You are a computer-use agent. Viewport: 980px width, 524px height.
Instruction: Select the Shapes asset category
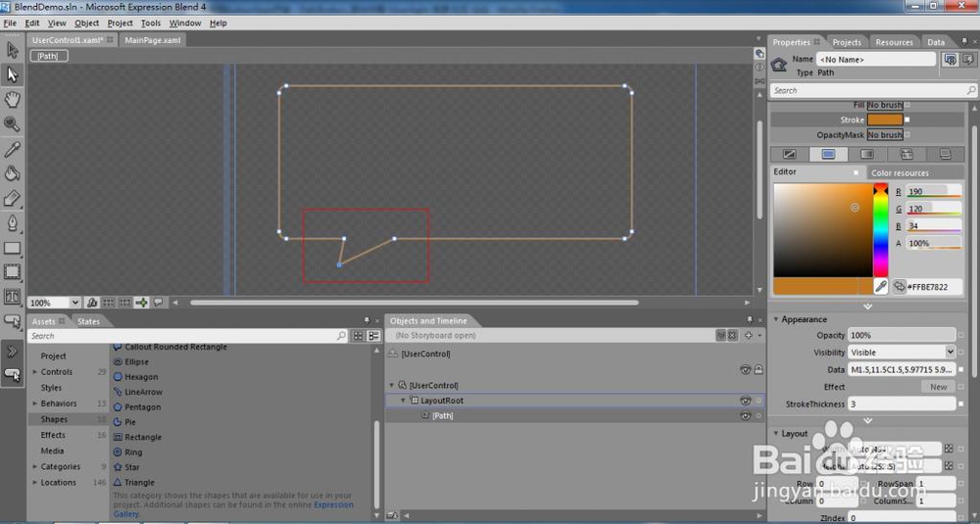tap(54, 419)
